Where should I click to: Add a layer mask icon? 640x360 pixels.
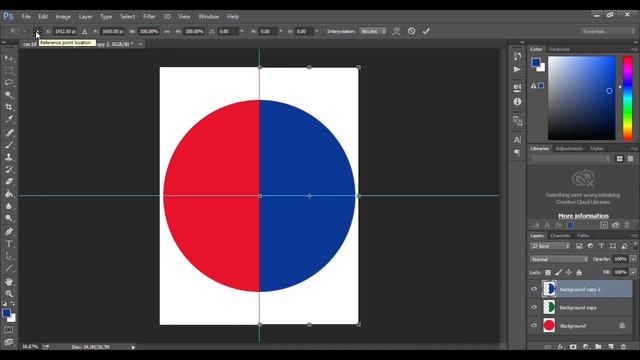[x=573, y=347]
